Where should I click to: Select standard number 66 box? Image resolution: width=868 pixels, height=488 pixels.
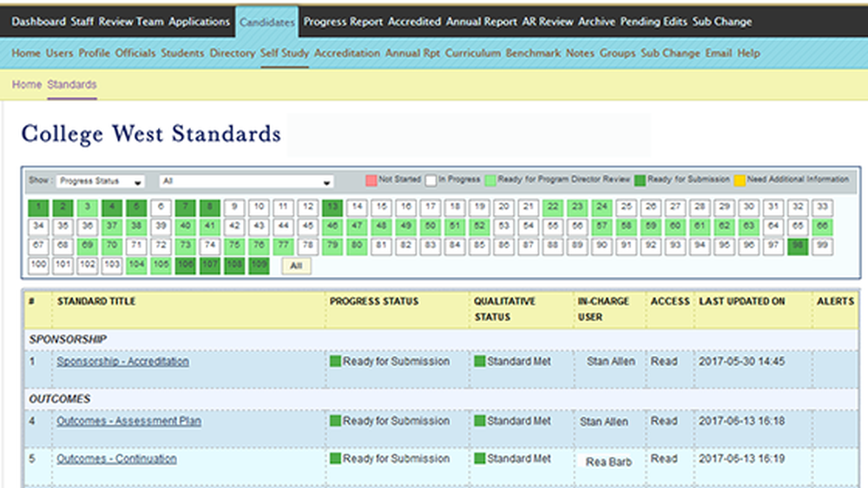pos(822,227)
